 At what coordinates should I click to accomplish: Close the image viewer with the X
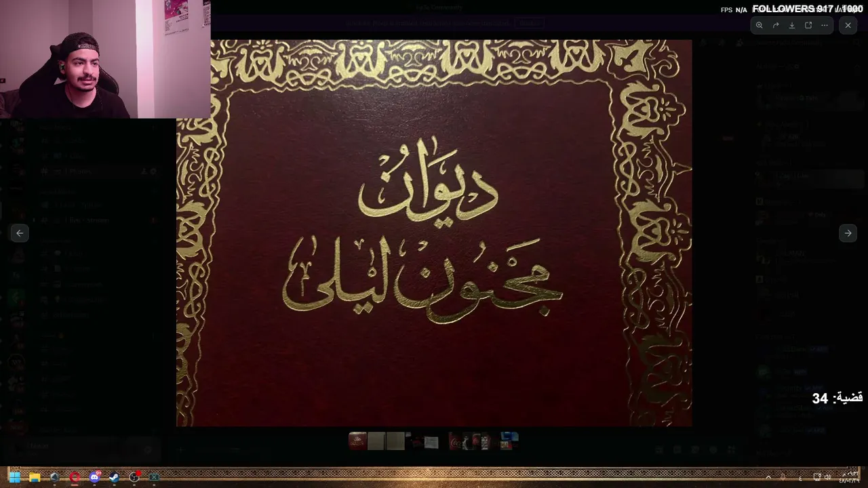[x=848, y=25]
